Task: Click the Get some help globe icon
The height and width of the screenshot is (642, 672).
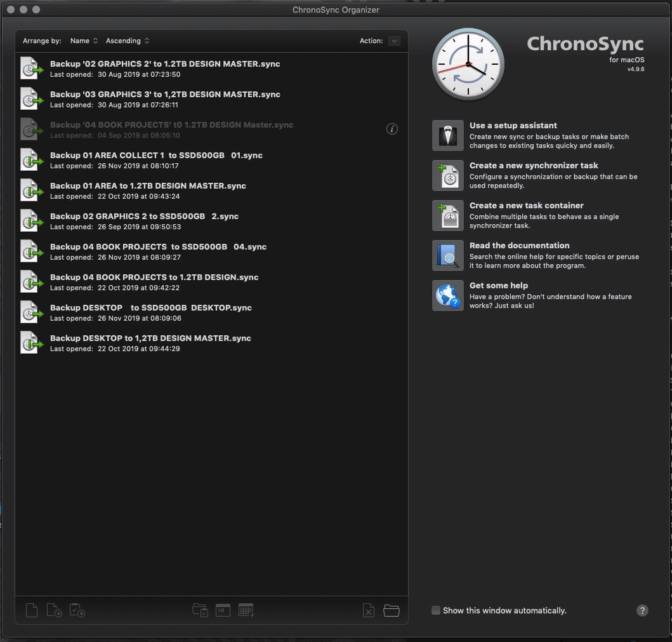Action: 448,295
